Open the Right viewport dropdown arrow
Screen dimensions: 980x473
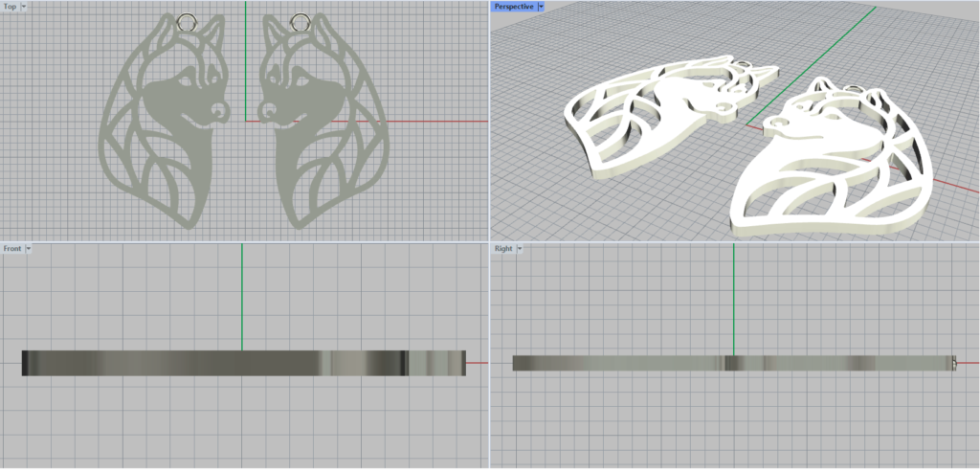click(519, 248)
